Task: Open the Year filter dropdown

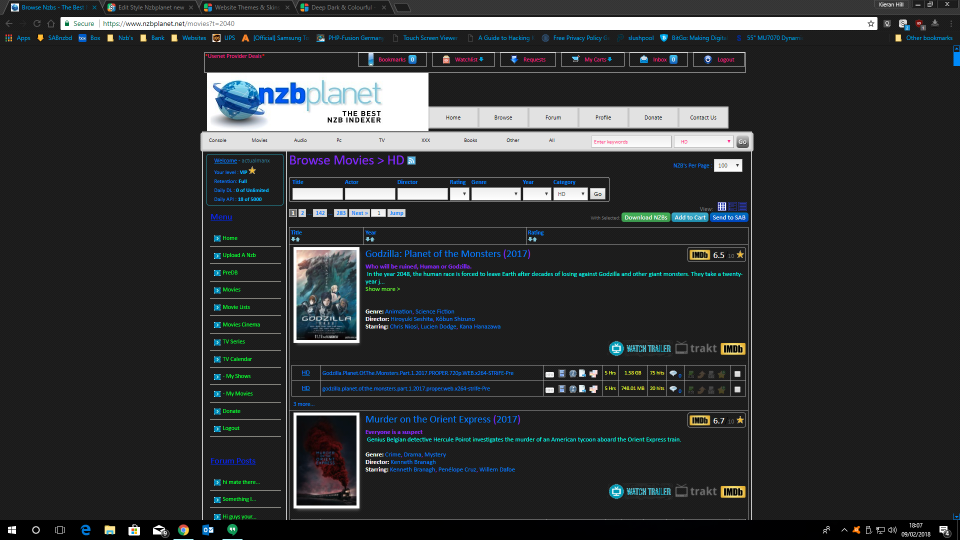Action: [x=536, y=194]
